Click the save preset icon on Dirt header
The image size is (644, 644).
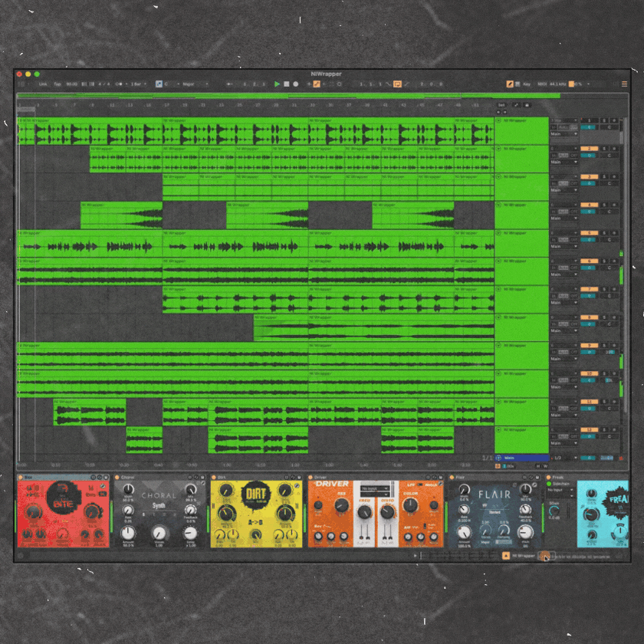(299, 477)
